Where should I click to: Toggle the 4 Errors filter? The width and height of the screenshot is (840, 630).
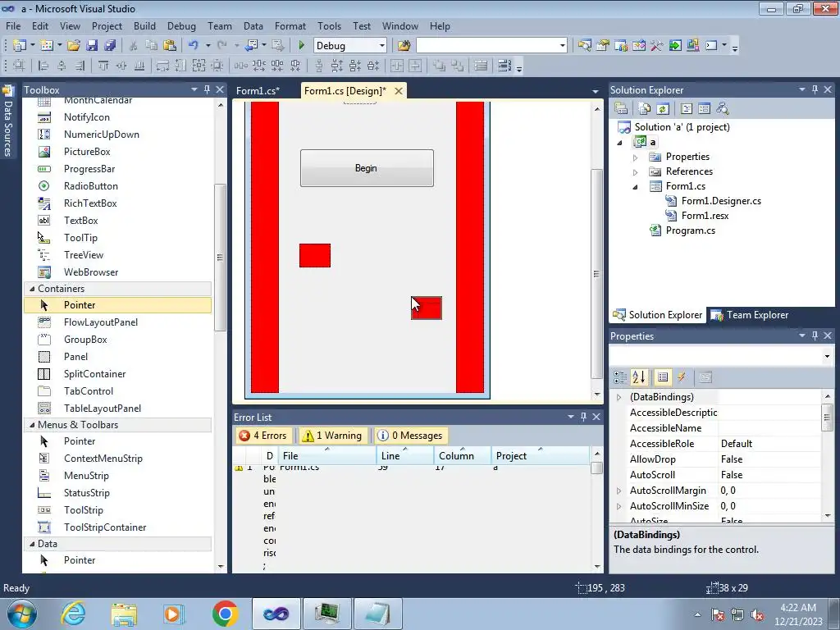click(263, 436)
